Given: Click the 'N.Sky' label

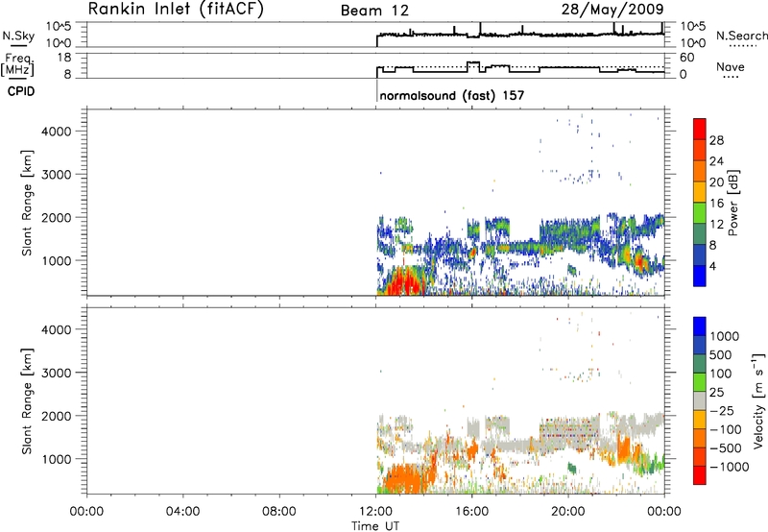Looking at the screenshot, I should 18,36.
